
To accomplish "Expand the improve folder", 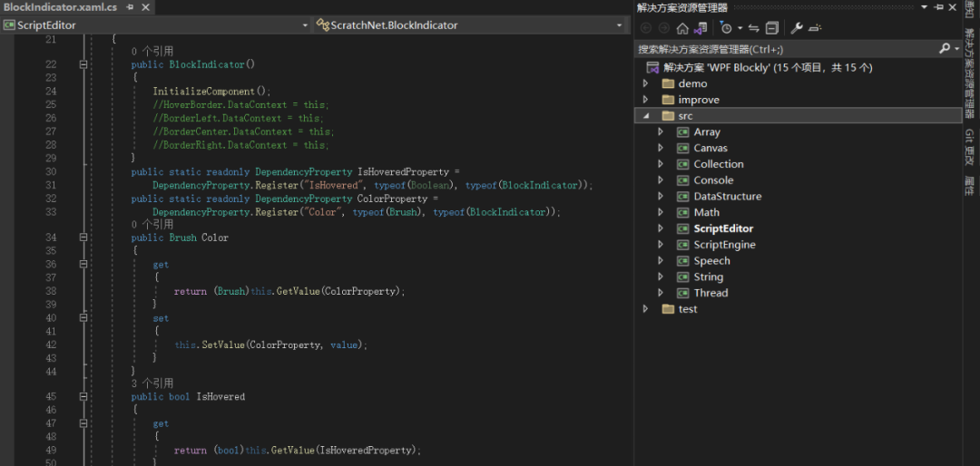I will (x=646, y=100).
